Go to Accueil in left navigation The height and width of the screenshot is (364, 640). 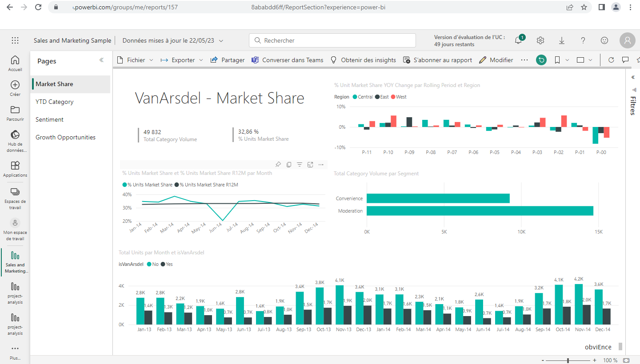point(15,63)
